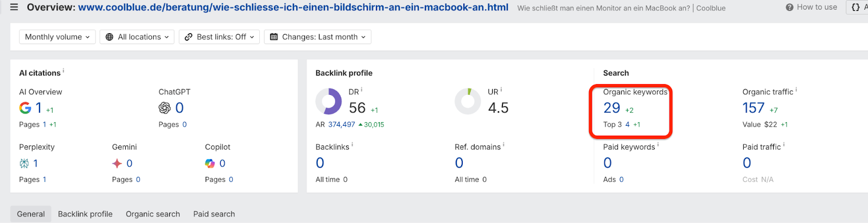
Task: Click the Cost N/A text
Action: pos(758,180)
